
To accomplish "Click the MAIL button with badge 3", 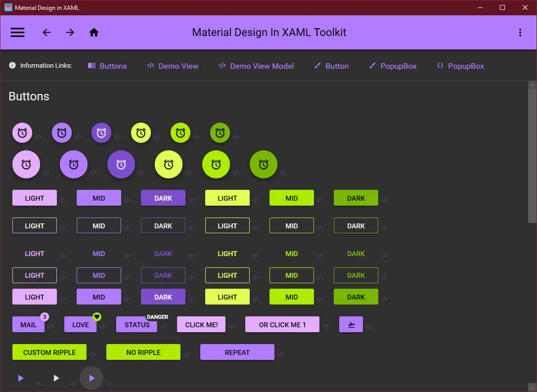I will (28, 325).
